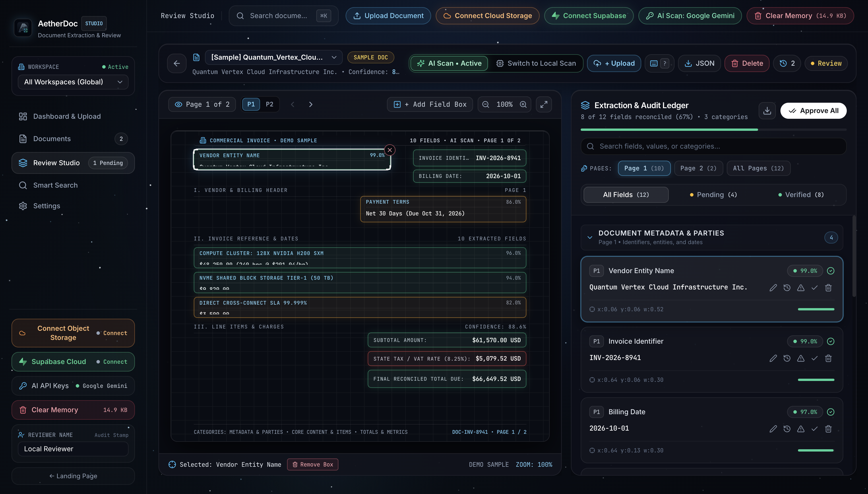868x494 pixels.
Task: Switch to Local Scan mode
Action: (x=536, y=63)
